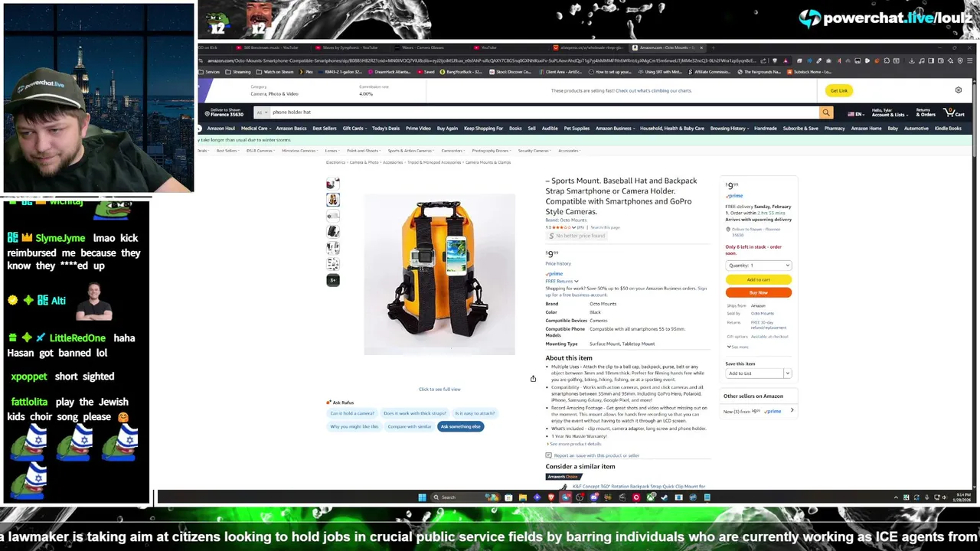Open the '3+' more images thumbnail
The image size is (980, 551).
332,280
